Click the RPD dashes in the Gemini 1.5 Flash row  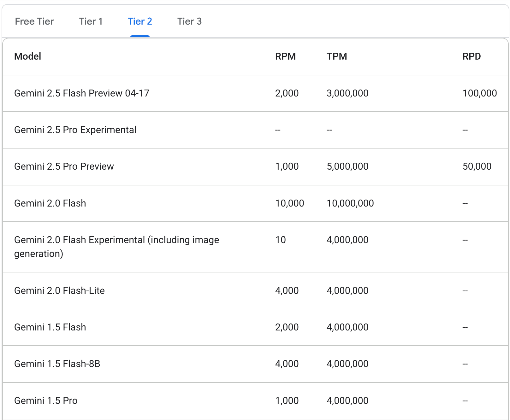(465, 327)
